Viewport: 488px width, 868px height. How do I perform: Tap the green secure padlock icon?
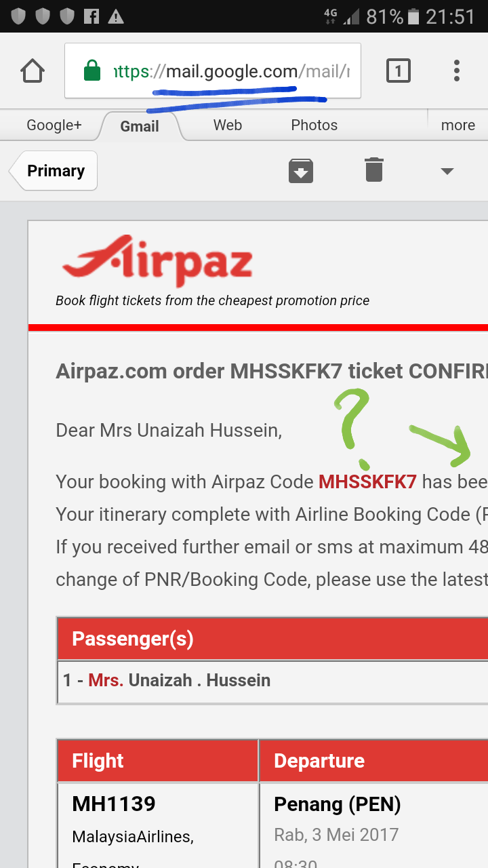[92, 71]
